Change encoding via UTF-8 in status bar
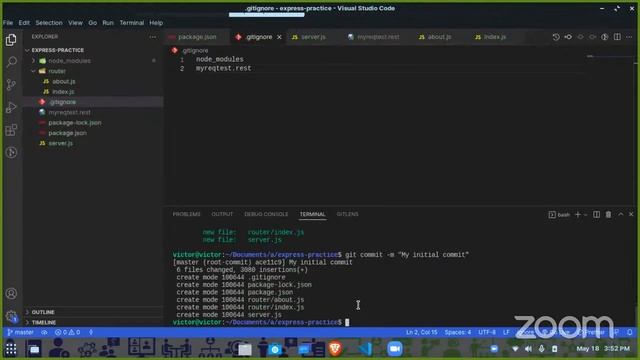Viewport: 640px width, 360px height. tap(487, 332)
